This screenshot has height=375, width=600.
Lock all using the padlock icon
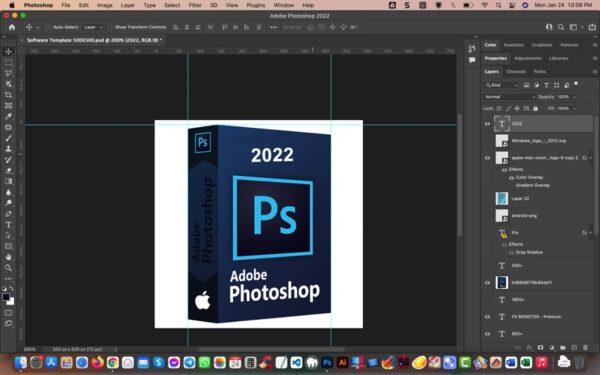click(x=535, y=109)
